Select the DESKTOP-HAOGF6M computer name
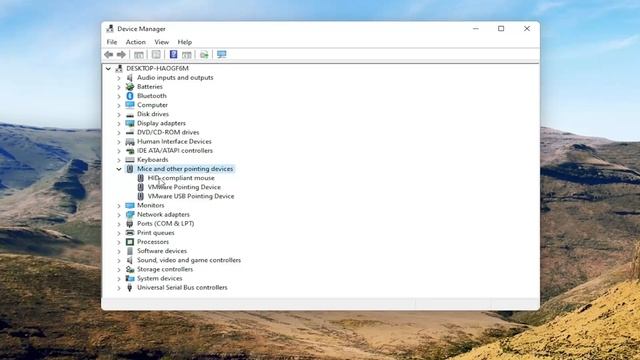This screenshot has width=640, height=360. [157, 69]
